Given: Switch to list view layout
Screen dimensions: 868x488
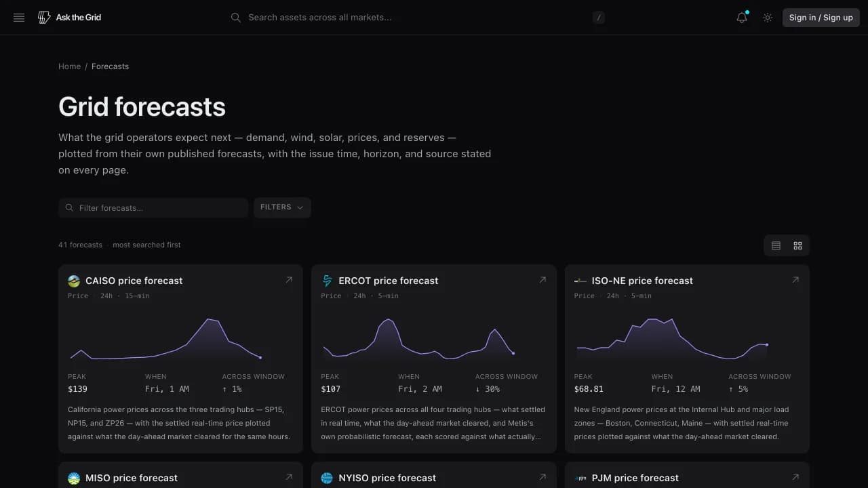Looking at the screenshot, I should pos(776,245).
